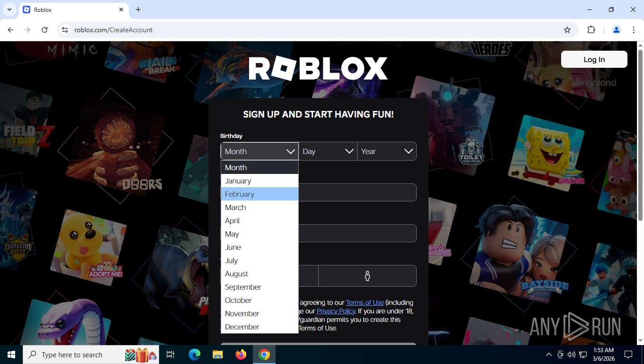This screenshot has height=364, width=644.
Task: Select January in the Month list
Action: pos(259,181)
